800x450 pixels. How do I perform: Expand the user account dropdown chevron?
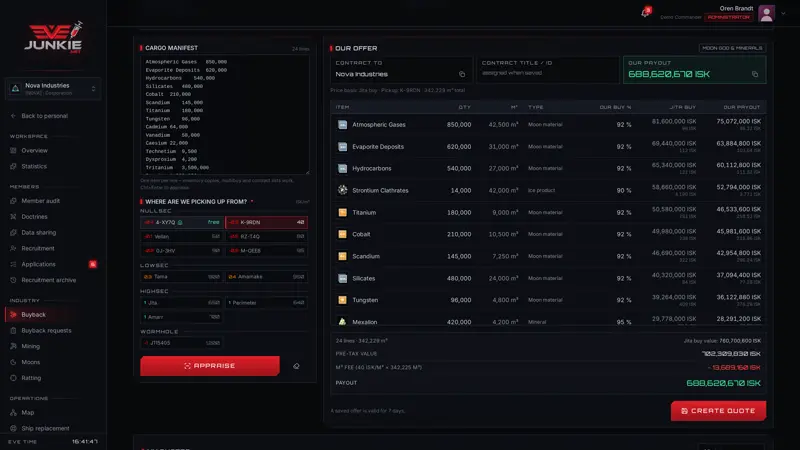(783, 14)
